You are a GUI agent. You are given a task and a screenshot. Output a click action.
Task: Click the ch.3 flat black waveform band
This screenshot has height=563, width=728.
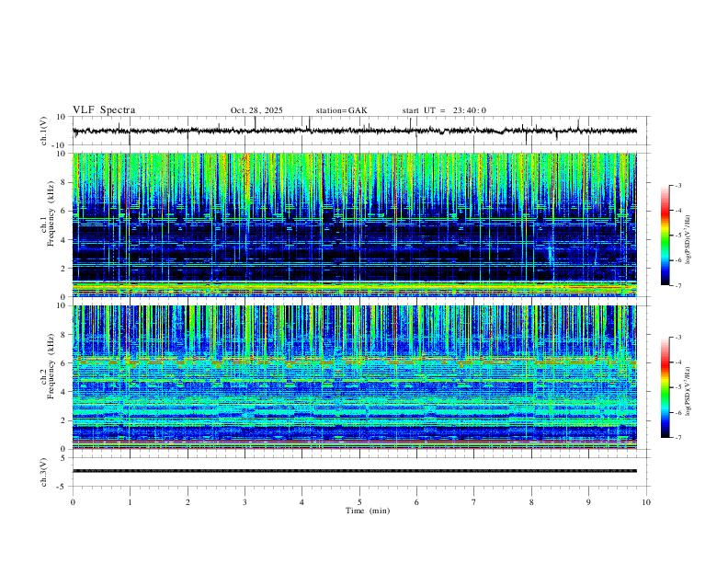(354, 471)
